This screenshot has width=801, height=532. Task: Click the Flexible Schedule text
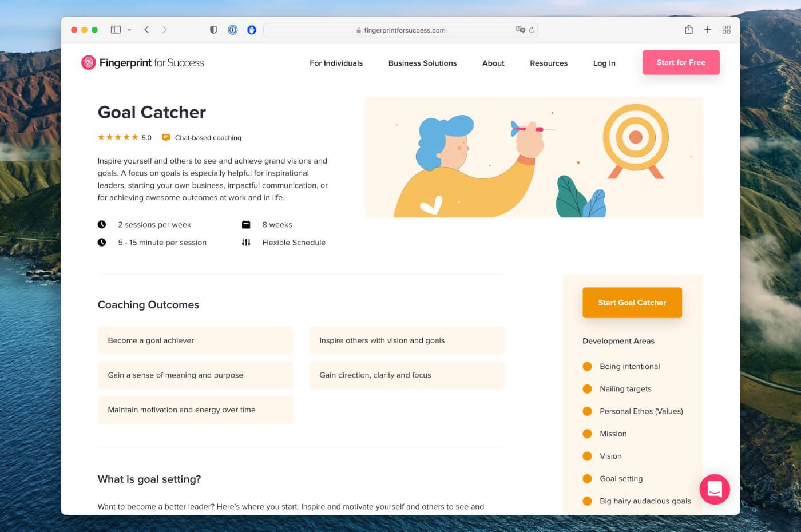pos(294,243)
